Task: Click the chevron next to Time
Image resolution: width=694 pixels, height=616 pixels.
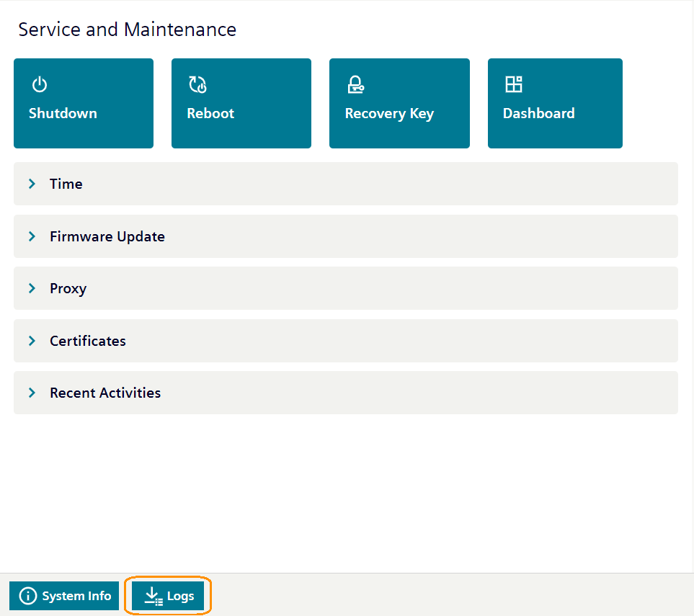Action: coord(32,184)
